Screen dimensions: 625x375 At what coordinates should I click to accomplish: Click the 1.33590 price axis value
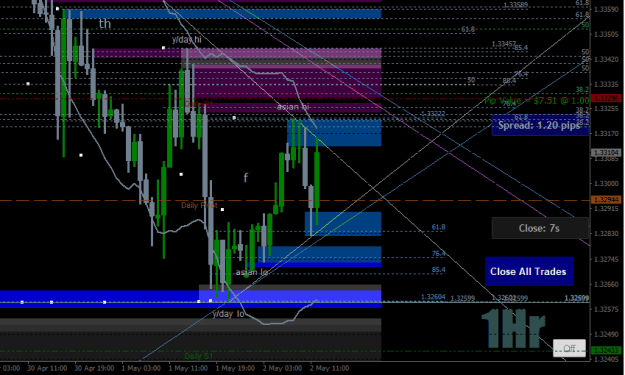[x=606, y=9]
